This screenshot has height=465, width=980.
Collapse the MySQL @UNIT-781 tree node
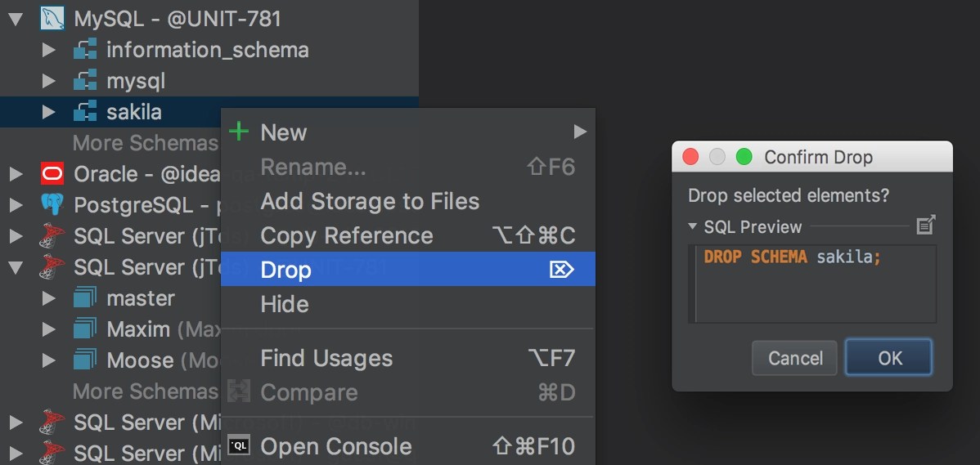[x=16, y=19]
